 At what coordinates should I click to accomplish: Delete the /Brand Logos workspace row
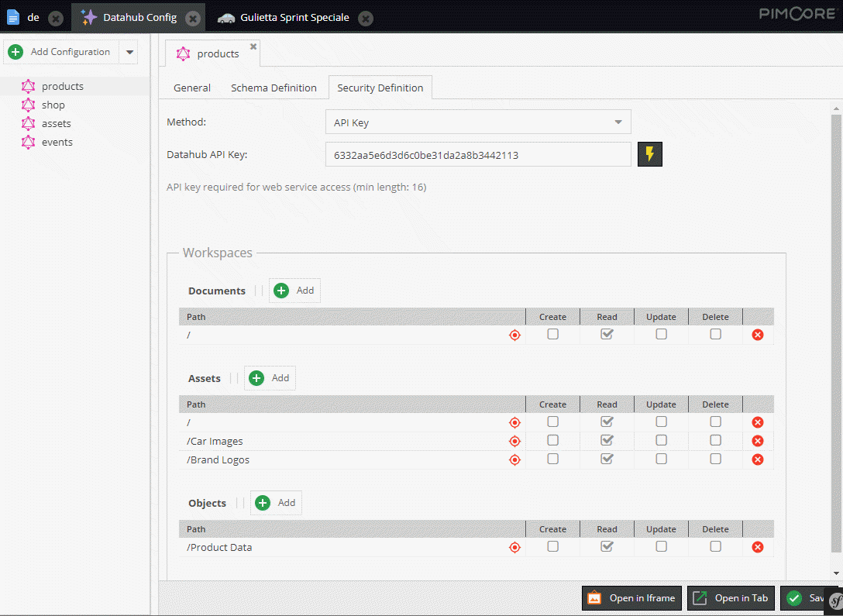pyautogui.click(x=758, y=459)
